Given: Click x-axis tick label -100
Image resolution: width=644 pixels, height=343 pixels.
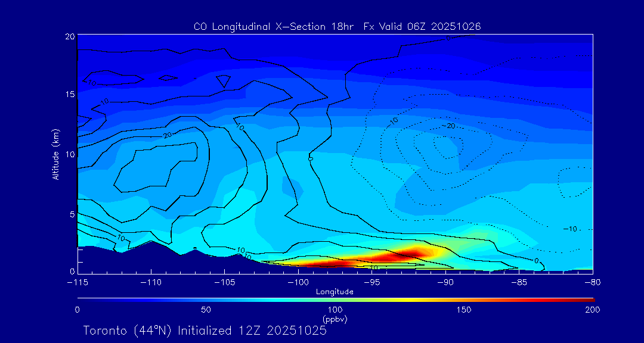Looking at the screenshot, I should [298, 282].
